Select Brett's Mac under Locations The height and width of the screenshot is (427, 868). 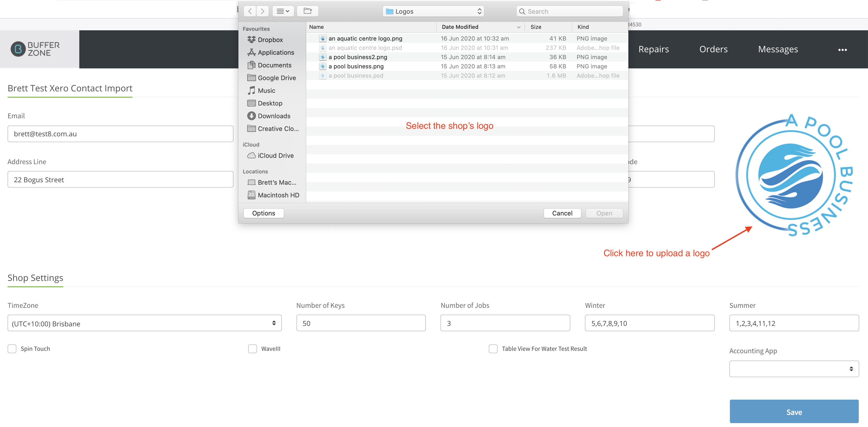pos(272,182)
